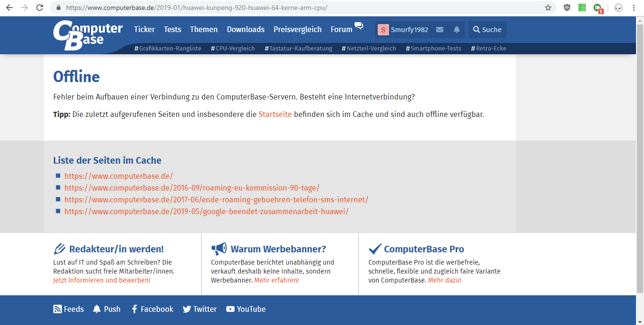Image resolution: width=644 pixels, height=325 pixels.
Task: Open the Facebook footer link
Action: 152,309
